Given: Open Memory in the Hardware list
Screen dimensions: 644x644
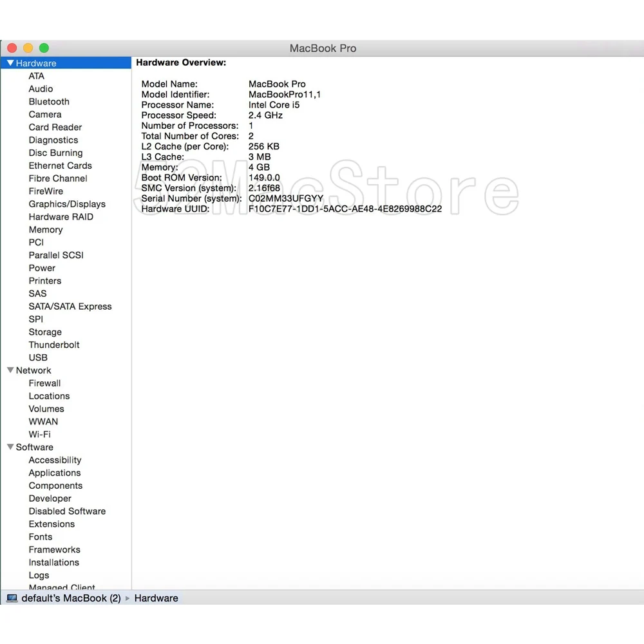Looking at the screenshot, I should point(46,230).
